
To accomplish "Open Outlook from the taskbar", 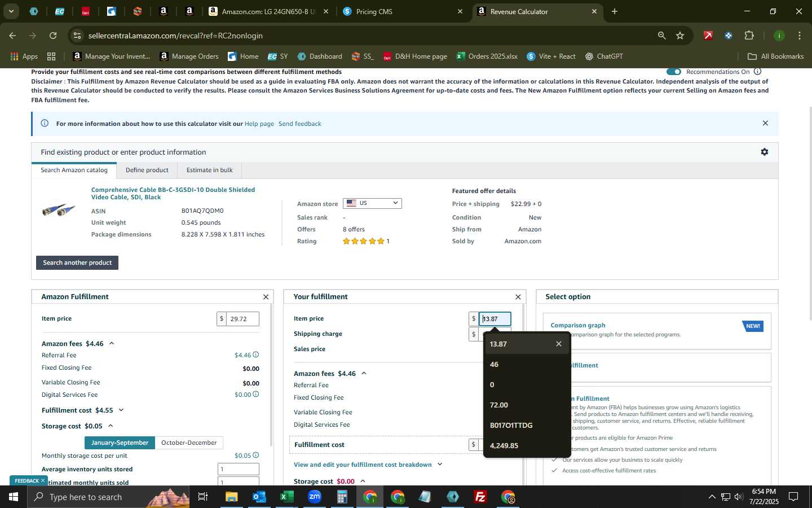I will pyautogui.click(x=259, y=497).
